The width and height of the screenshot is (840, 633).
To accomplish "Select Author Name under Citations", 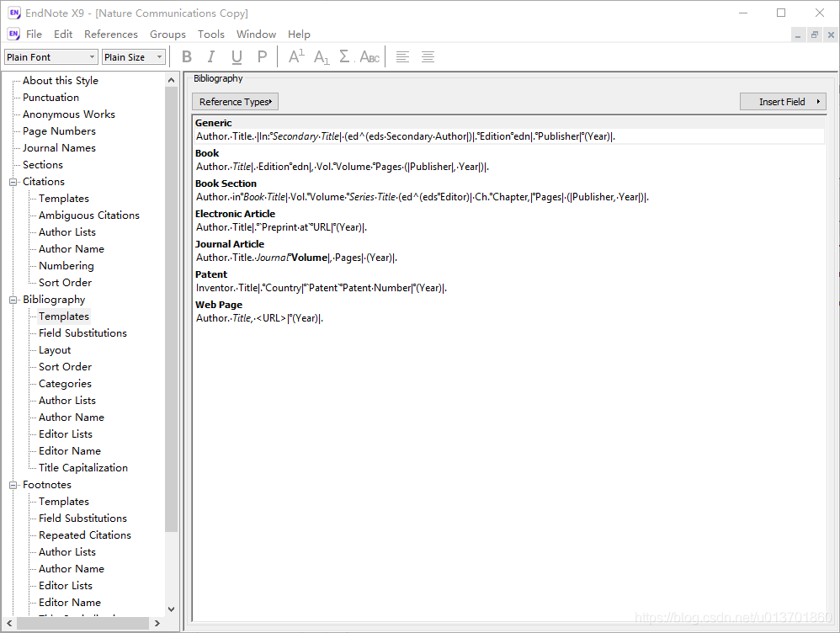I will 72,248.
